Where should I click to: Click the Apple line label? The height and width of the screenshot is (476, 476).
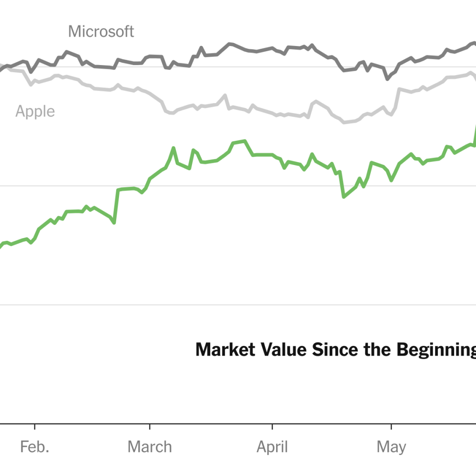click(x=35, y=112)
